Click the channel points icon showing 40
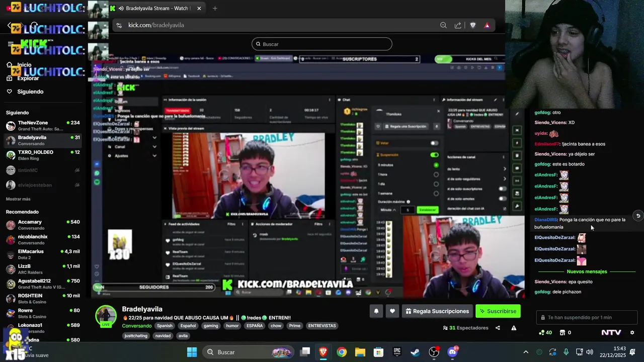The width and height of the screenshot is (644, 362). [x=545, y=332]
